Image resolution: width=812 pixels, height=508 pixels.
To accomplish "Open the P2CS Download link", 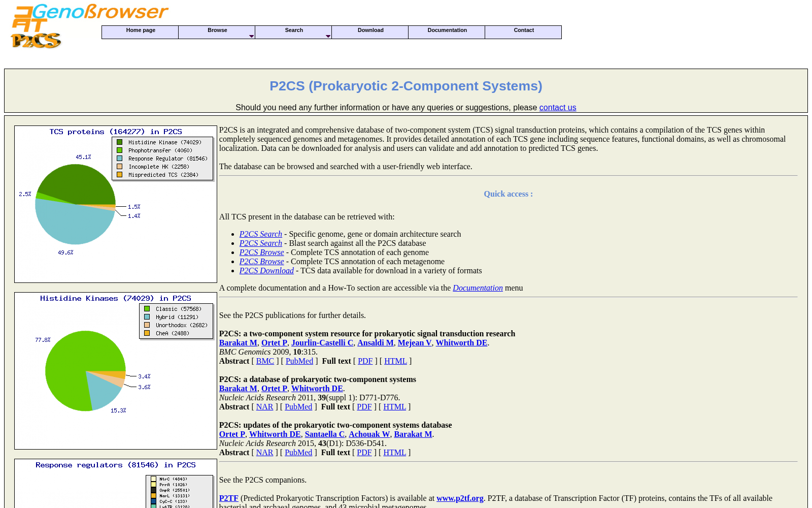I will point(266,271).
